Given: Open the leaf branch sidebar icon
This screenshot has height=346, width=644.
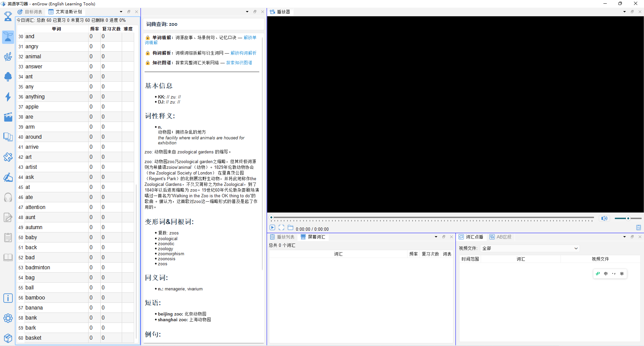Looking at the screenshot, I should [x=8, y=57].
